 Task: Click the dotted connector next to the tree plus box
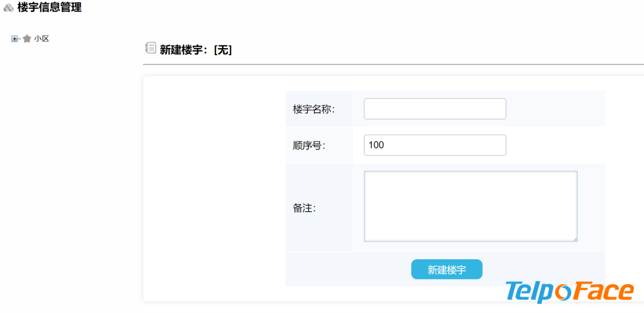(20, 38)
